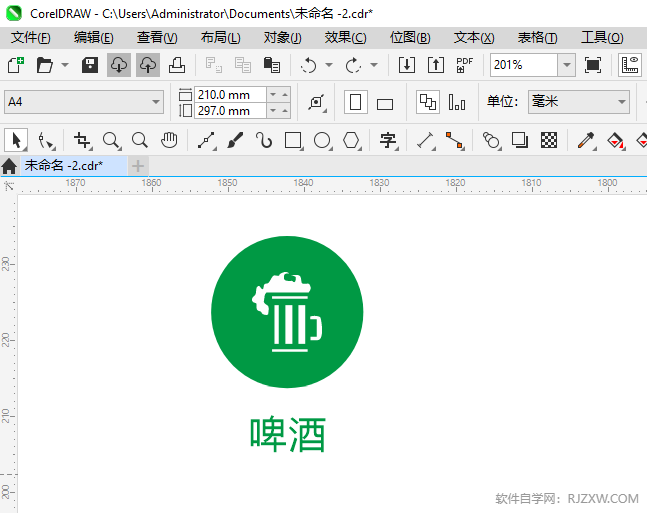Click the cloud upload icon
The image size is (647, 513).
point(148,65)
